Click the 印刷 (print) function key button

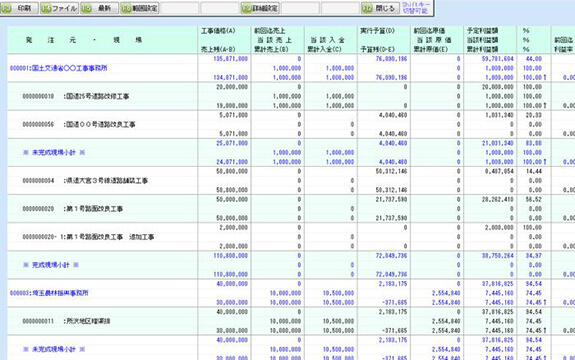pos(20,8)
